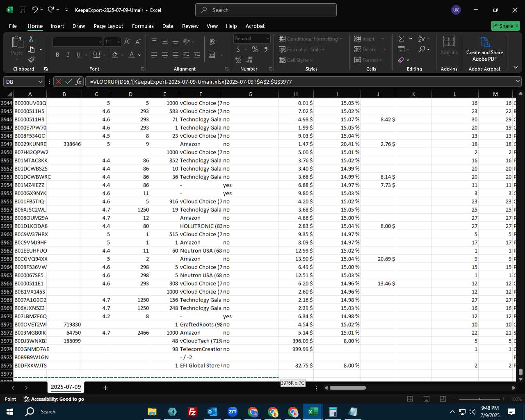Click the Comma Style icon
The image size is (525, 420).
(x=266, y=49)
